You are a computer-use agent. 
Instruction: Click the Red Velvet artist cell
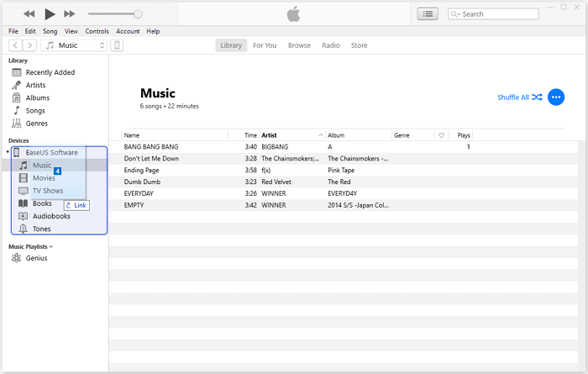tap(276, 182)
